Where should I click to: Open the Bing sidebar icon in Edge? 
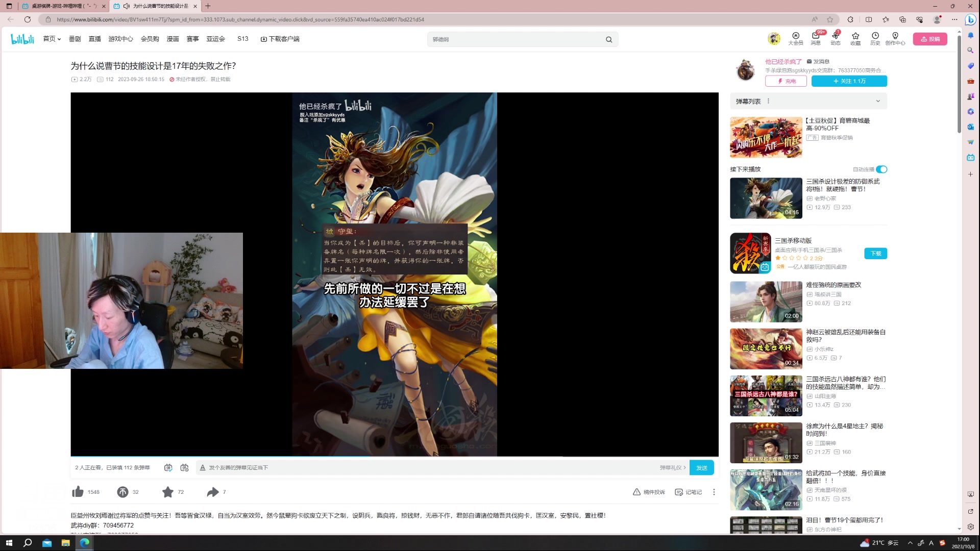970,19
